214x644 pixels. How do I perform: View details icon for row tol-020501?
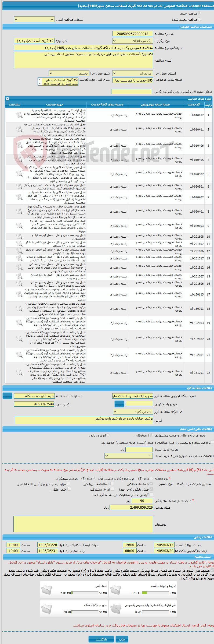pos(19,187)
